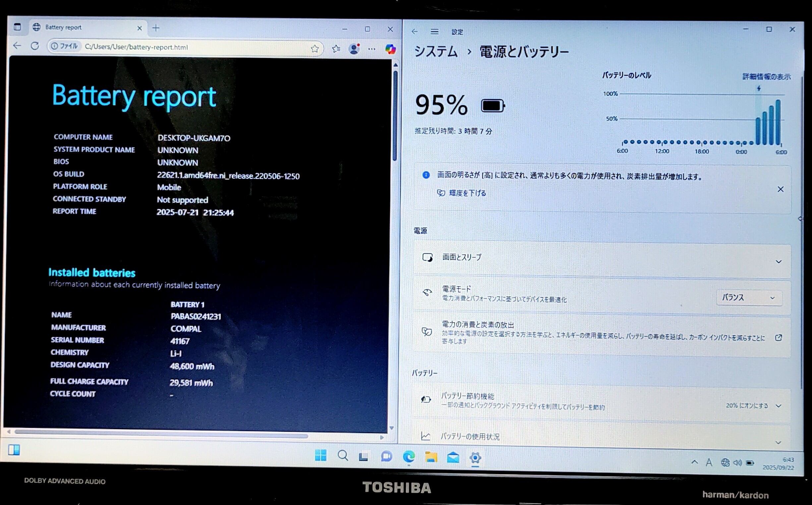Screen dimensions: 812x505
Task: Open File Explorer from the taskbar
Action: coord(431,457)
